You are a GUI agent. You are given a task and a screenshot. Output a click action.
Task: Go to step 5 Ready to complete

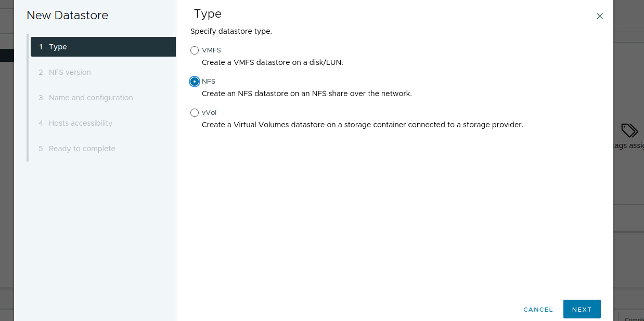click(x=82, y=149)
